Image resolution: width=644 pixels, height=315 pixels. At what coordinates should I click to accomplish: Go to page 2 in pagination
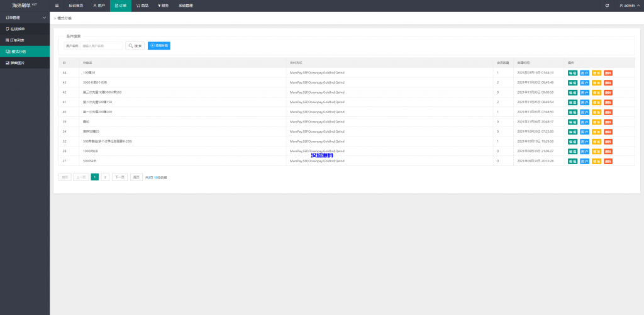(x=106, y=177)
